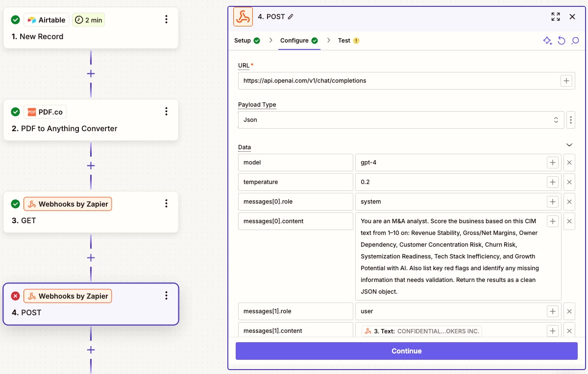This screenshot has height=374, width=588.
Task: Click the Continue button
Action: (407, 351)
